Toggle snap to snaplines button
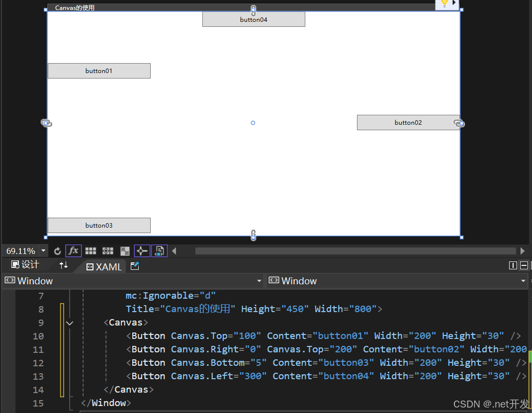 click(x=142, y=251)
